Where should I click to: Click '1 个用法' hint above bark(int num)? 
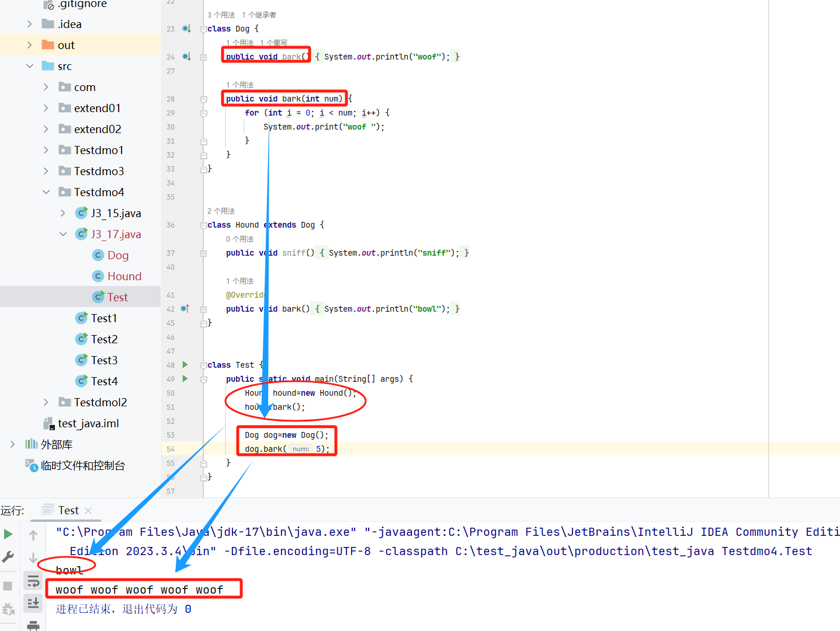(x=239, y=85)
